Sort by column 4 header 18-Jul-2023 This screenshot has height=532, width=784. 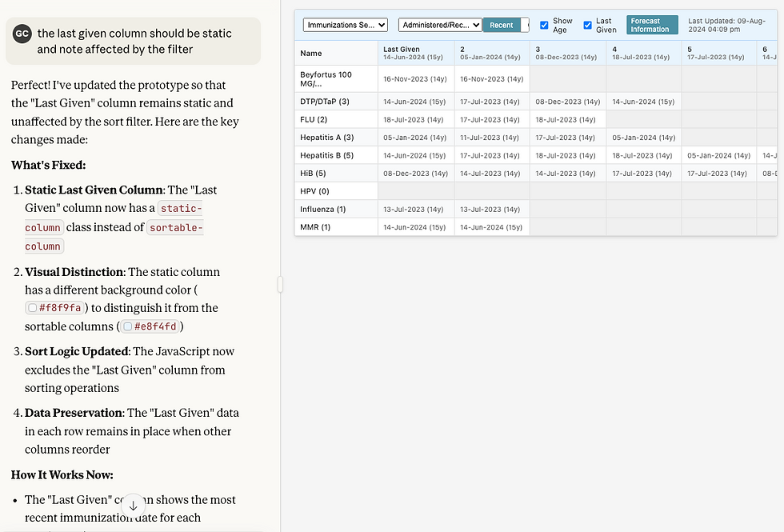pyautogui.click(x=644, y=53)
